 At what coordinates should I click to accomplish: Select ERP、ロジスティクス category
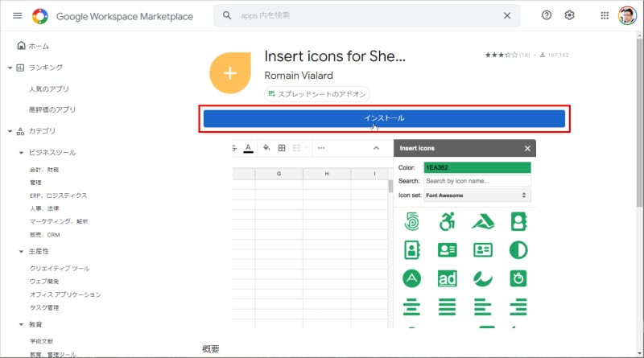tap(58, 195)
